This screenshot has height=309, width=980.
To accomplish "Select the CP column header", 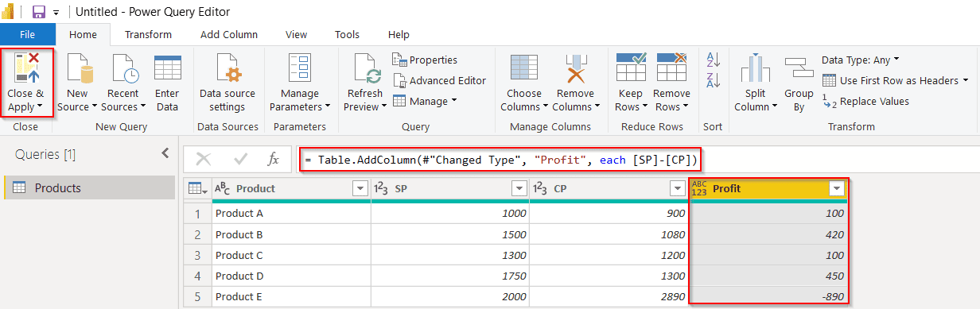I will 609,188.
